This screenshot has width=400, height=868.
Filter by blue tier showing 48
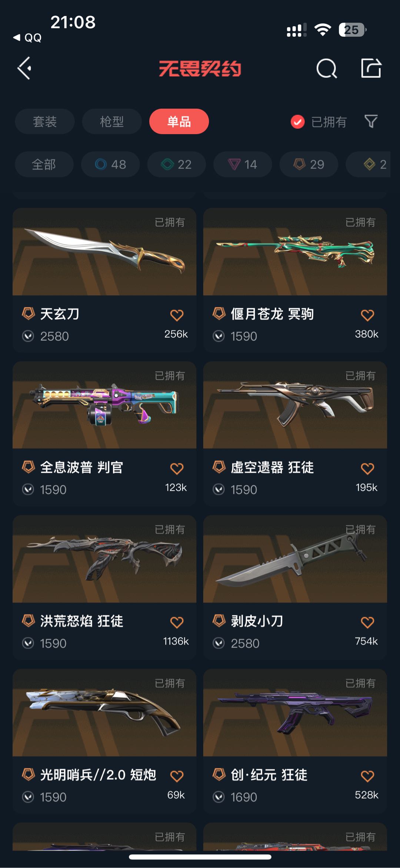point(110,164)
